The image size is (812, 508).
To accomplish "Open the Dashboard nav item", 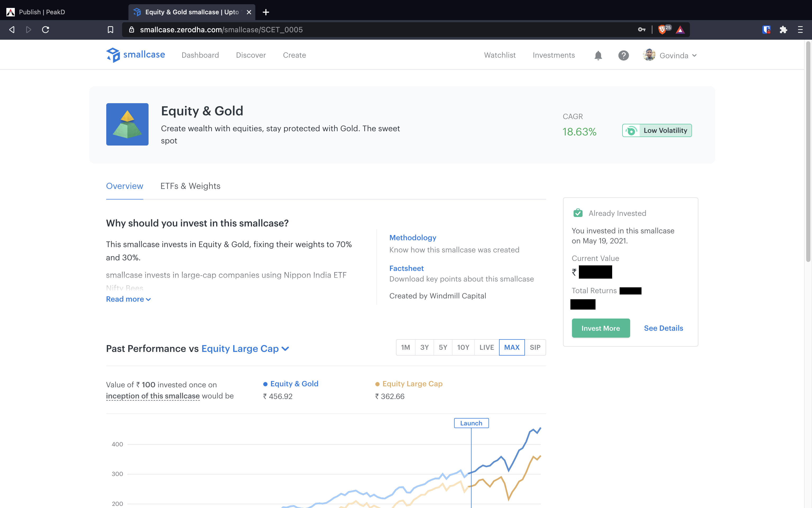I will tap(200, 55).
